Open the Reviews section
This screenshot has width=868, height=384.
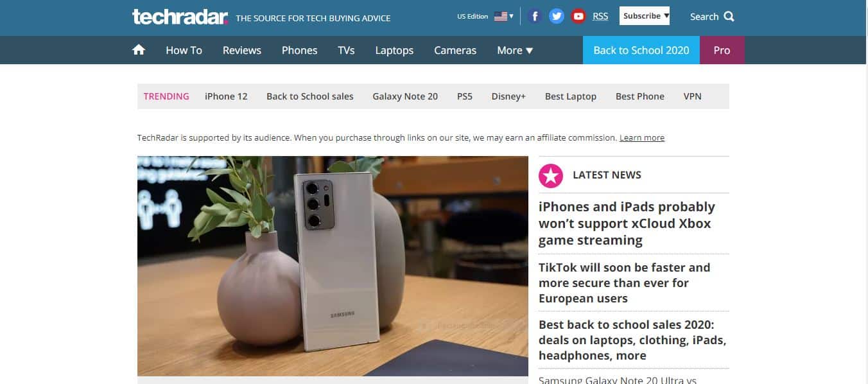tap(242, 50)
